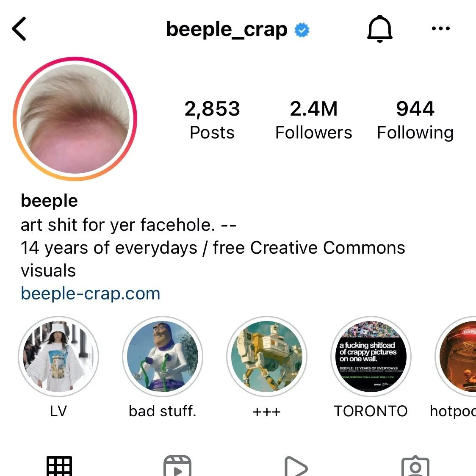This screenshot has width=476, height=476.
Task: Click the beeple_crap username title
Action: (227, 30)
